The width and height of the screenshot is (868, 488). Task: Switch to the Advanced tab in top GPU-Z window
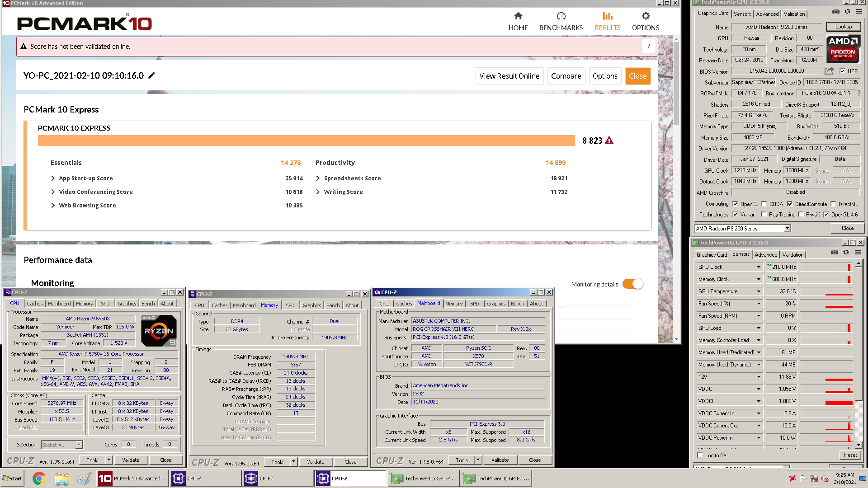[767, 14]
